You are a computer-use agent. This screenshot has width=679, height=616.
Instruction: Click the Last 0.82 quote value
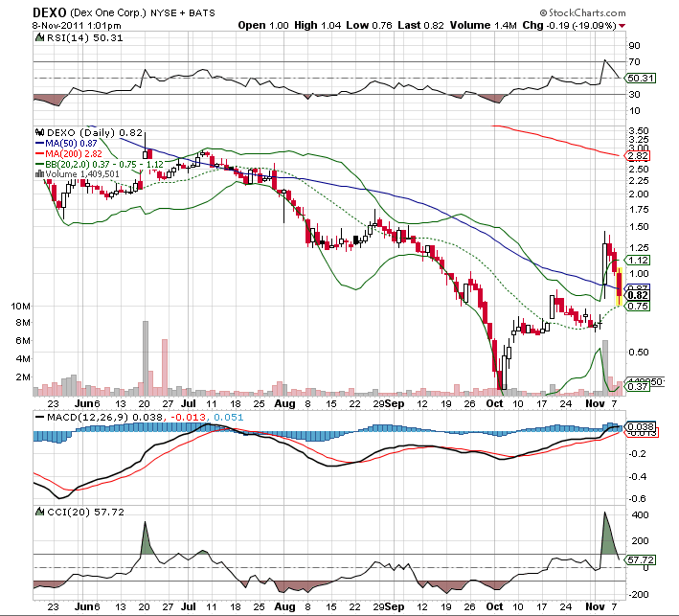(421, 25)
